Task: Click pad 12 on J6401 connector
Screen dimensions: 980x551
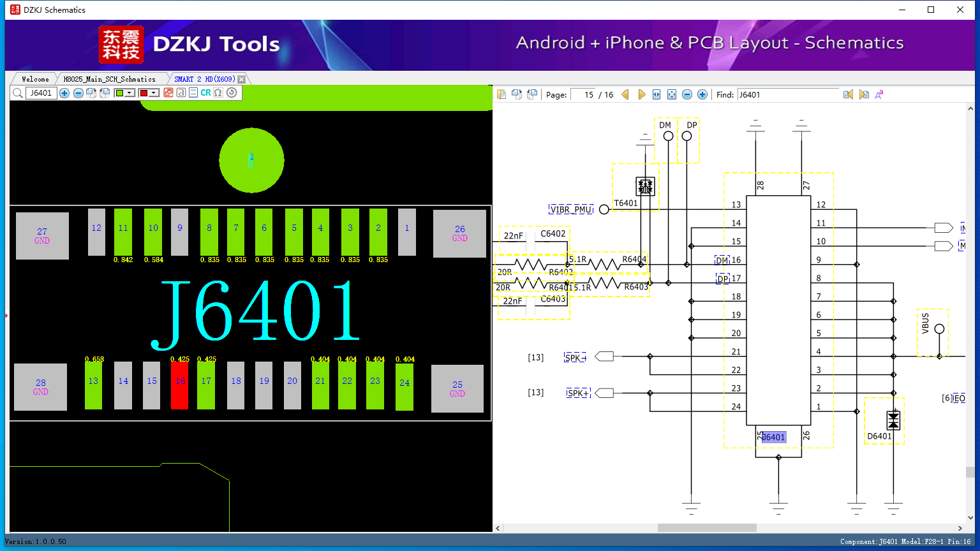Action: point(96,232)
